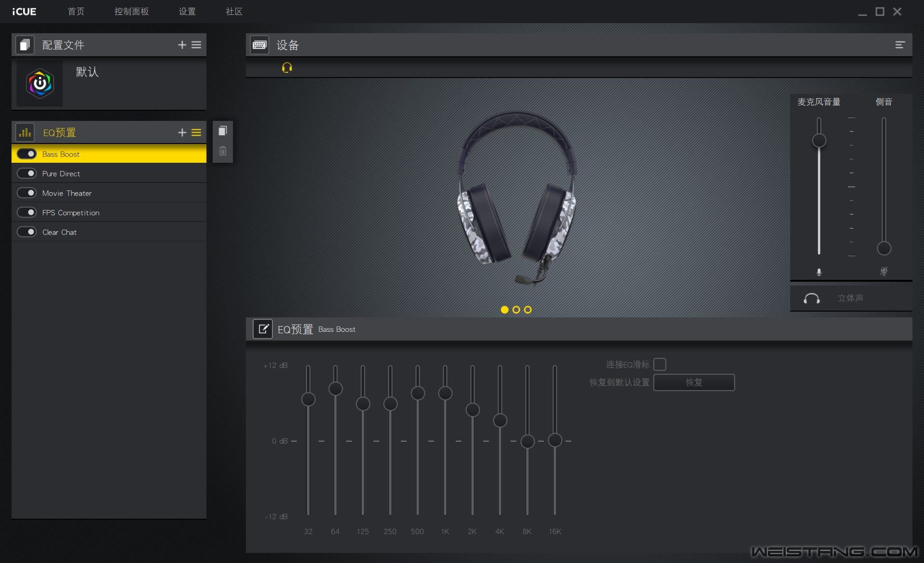Click the 立体声 stereo label
This screenshot has width=924, height=563.
850,298
